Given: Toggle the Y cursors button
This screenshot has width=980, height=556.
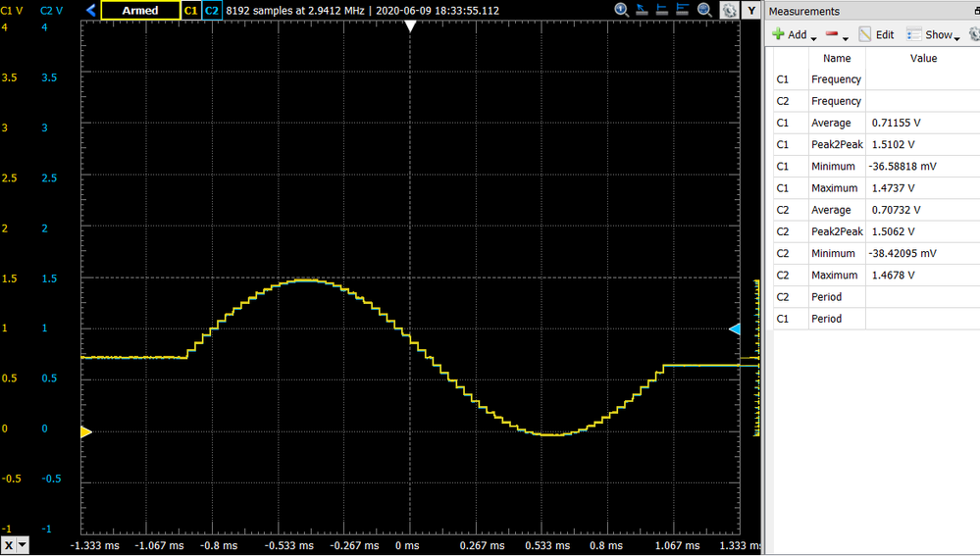Looking at the screenshot, I should pos(751,10).
